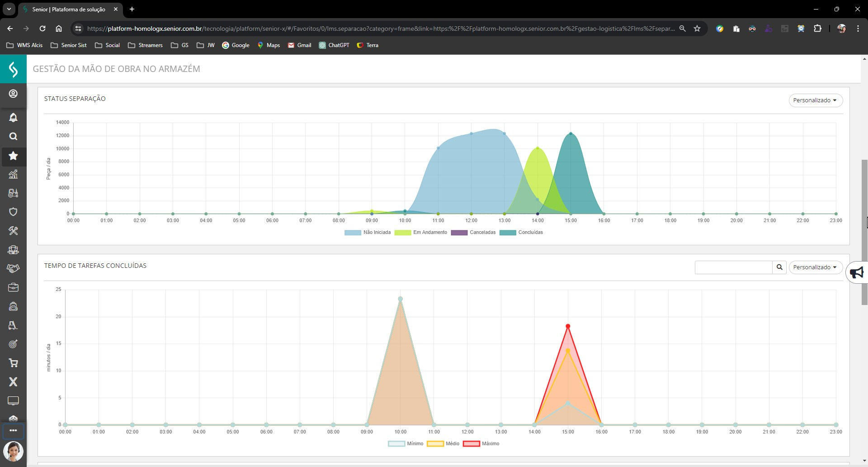Open the handshake icon in sidebar
868x467 pixels.
point(13,268)
